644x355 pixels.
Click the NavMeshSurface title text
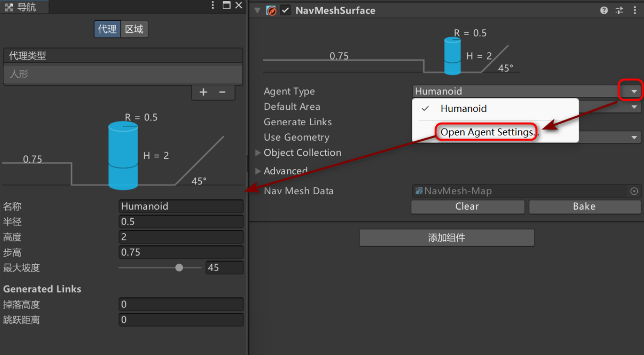[335, 11]
